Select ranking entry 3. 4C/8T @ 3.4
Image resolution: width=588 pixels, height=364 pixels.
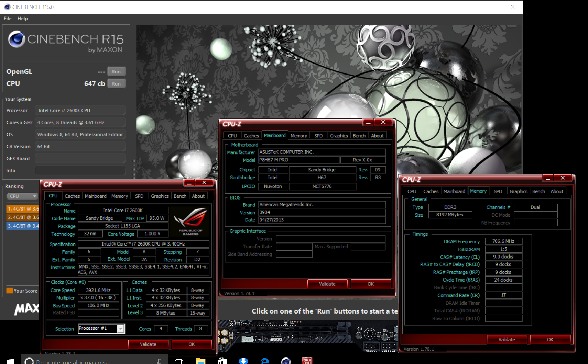(23, 226)
